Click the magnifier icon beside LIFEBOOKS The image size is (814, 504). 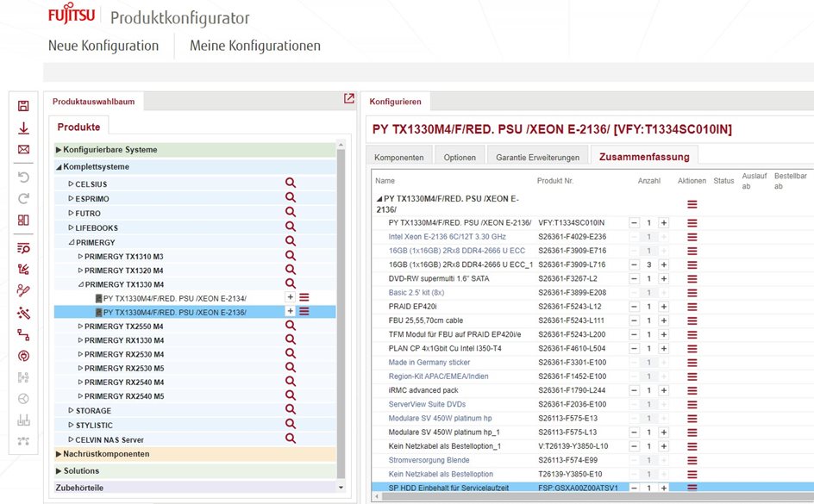click(x=291, y=226)
